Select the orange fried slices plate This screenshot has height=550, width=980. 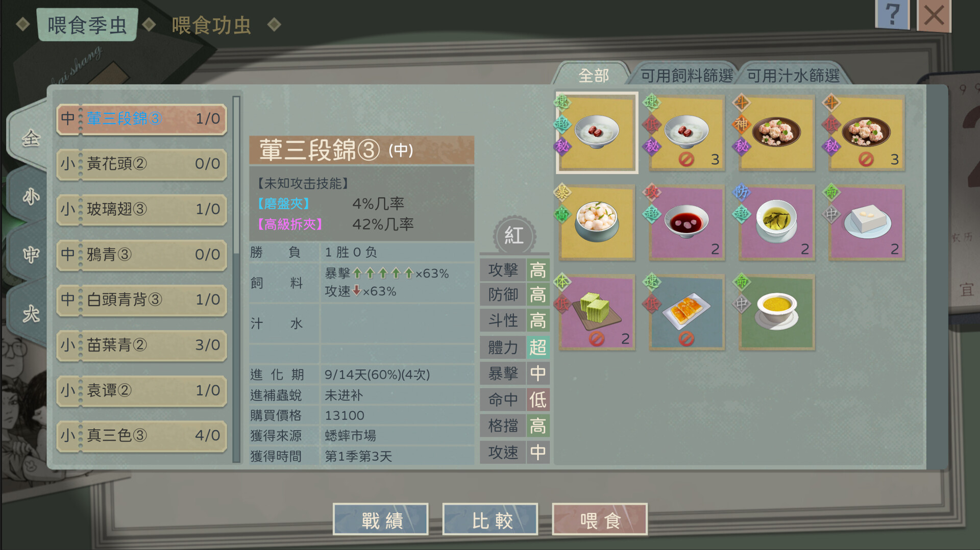click(687, 312)
